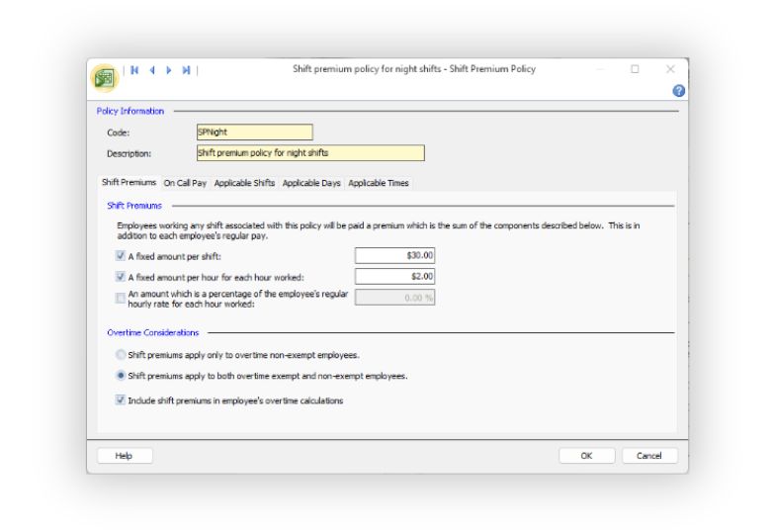Click the shift premium policy application icon

point(105,78)
